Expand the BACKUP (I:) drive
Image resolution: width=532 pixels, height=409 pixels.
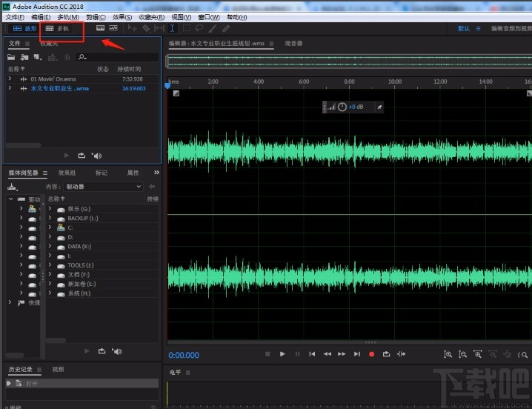[50, 219]
